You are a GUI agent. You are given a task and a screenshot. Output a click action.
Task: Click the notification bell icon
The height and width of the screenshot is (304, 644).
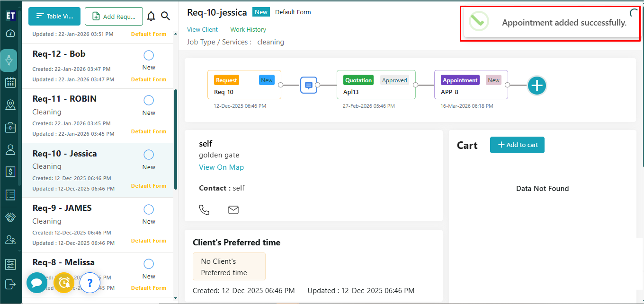click(151, 16)
